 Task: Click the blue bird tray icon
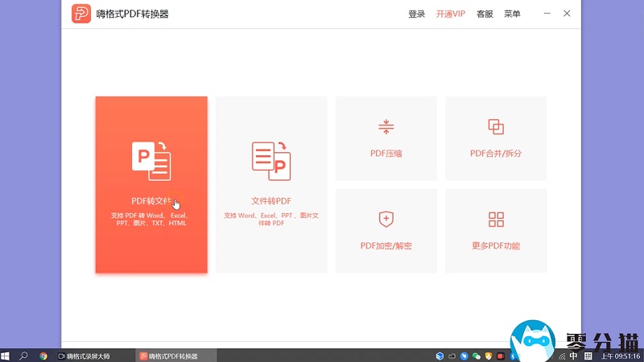click(464, 356)
